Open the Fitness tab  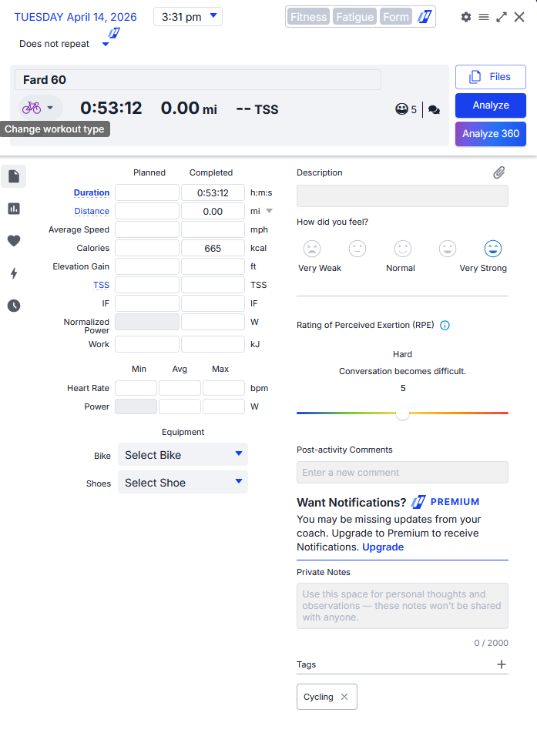coord(308,17)
